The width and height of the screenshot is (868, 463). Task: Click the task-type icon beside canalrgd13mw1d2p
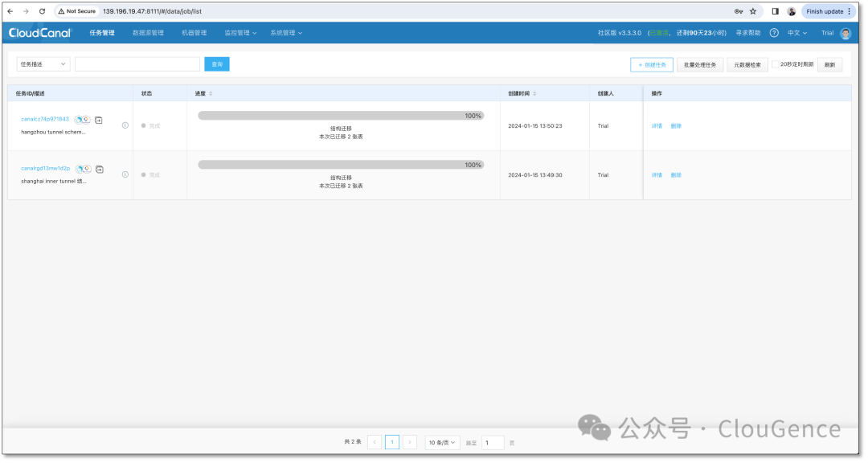(x=100, y=170)
